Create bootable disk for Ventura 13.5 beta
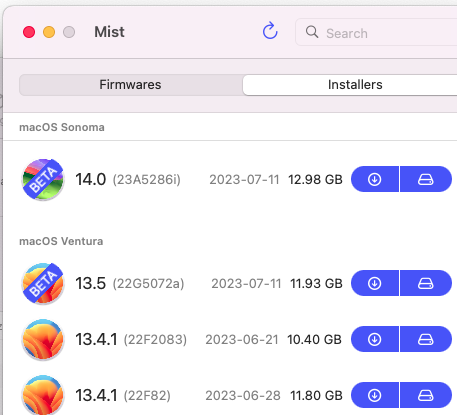457x415 pixels. [426, 283]
